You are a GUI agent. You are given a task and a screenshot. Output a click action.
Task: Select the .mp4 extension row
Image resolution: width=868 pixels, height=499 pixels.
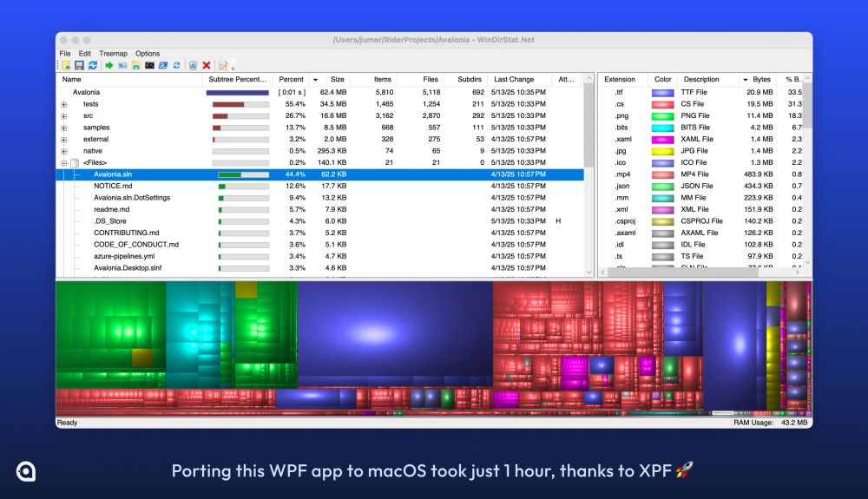click(x=700, y=174)
